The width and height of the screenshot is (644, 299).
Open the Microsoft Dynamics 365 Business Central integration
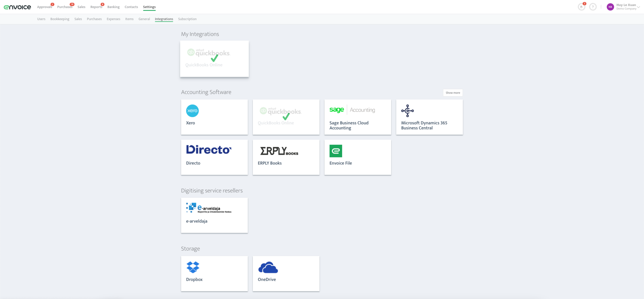point(429,117)
